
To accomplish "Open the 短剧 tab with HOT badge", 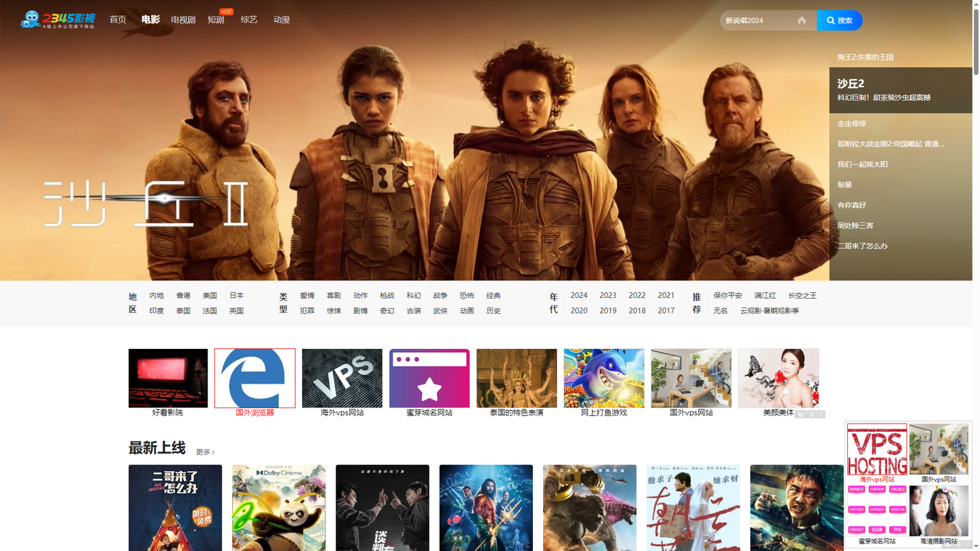I will tap(216, 20).
